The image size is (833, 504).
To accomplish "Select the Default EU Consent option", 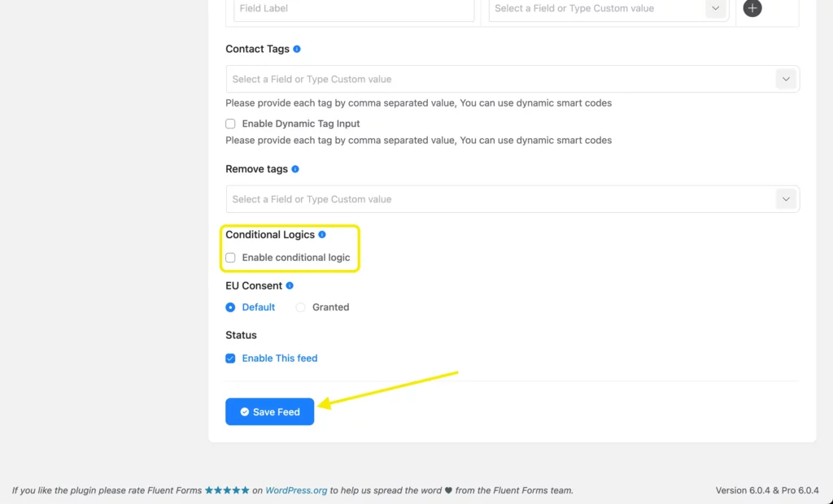I will click(x=230, y=306).
